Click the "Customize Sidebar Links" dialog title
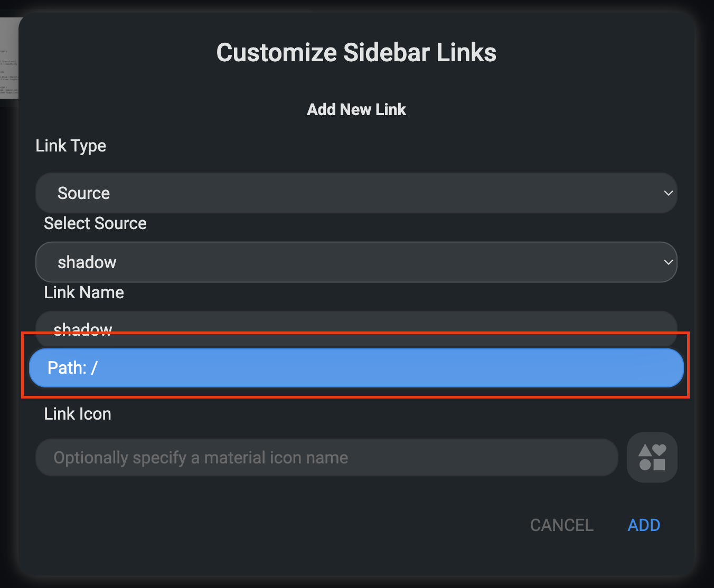The image size is (714, 588). click(356, 53)
